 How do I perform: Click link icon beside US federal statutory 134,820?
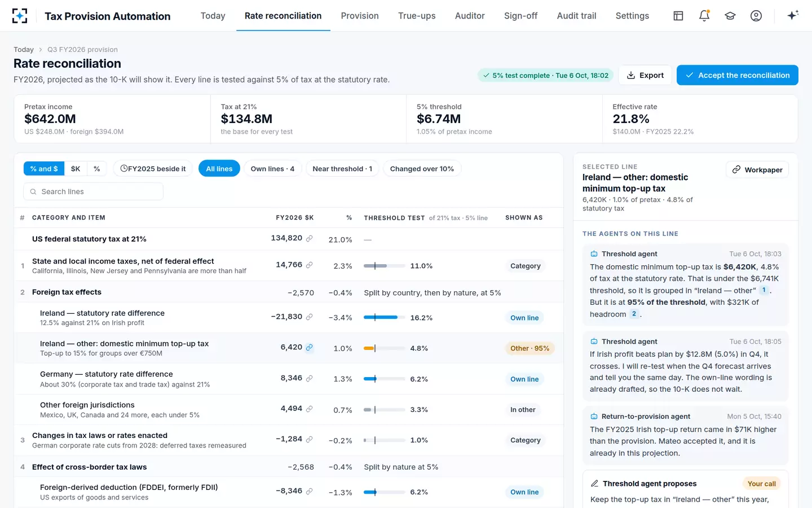[309, 238]
